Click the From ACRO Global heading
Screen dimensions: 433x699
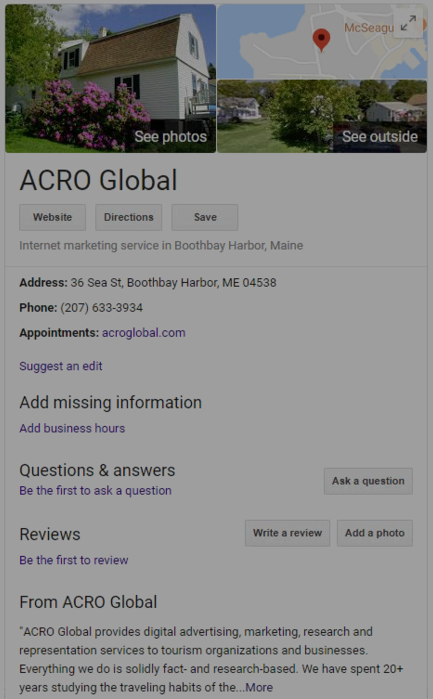(88, 602)
